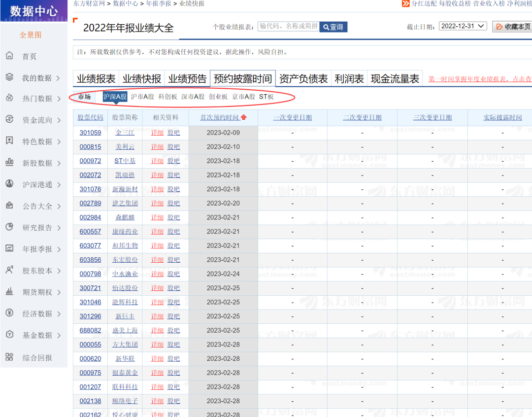The height and width of the screenshot is (417, 532).
Task: Click the bar chart icon beside 新股数据
Action: [9, 162]
